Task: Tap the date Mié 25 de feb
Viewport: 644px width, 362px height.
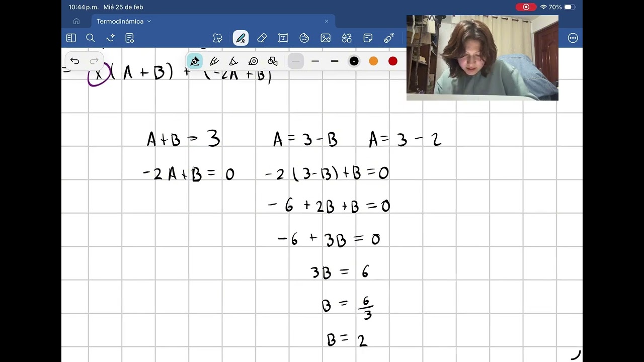Action: click(123, 7)
